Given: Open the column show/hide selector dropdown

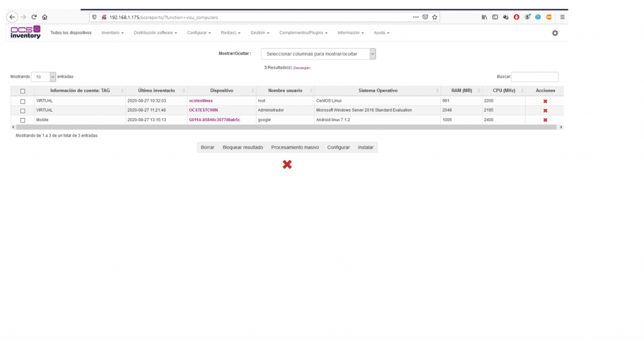Looking at the screenshot, I should pos(318,54).
